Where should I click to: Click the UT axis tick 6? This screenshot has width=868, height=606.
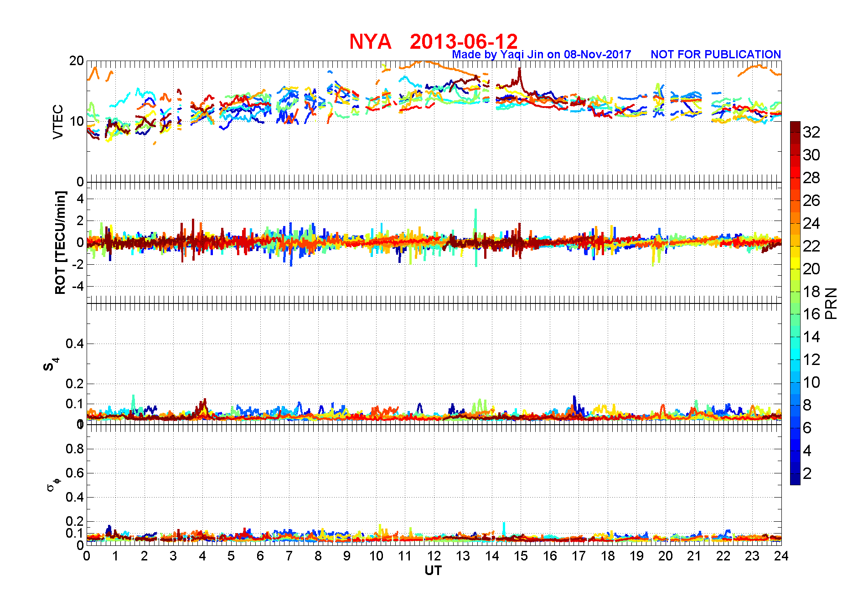260,556
